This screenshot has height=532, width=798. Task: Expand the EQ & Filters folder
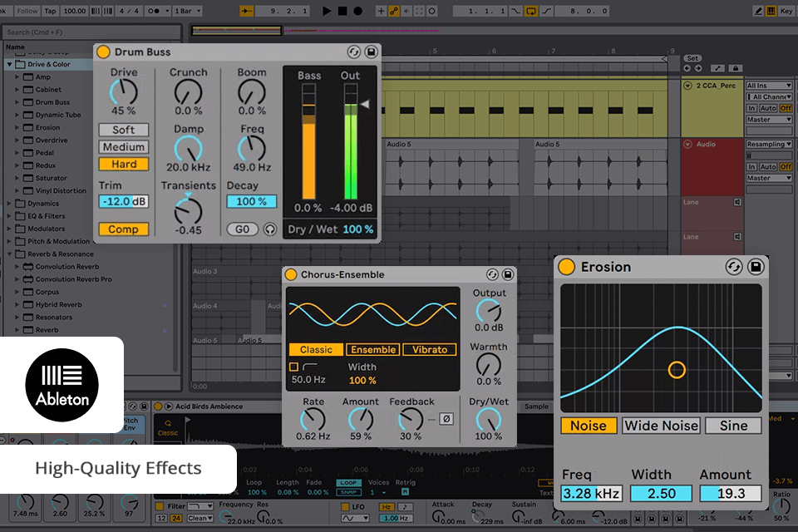(x=9, y=216)
